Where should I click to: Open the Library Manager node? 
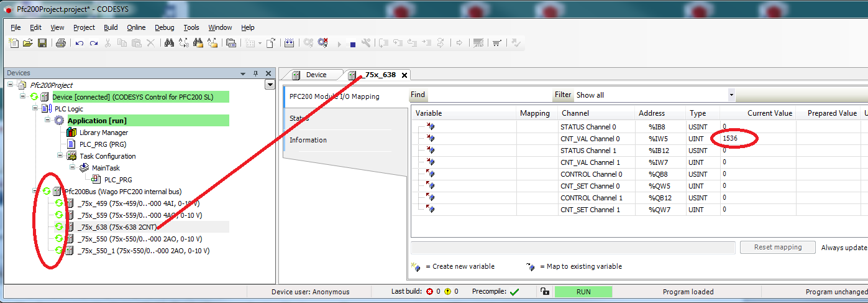[x=103, y=133]
